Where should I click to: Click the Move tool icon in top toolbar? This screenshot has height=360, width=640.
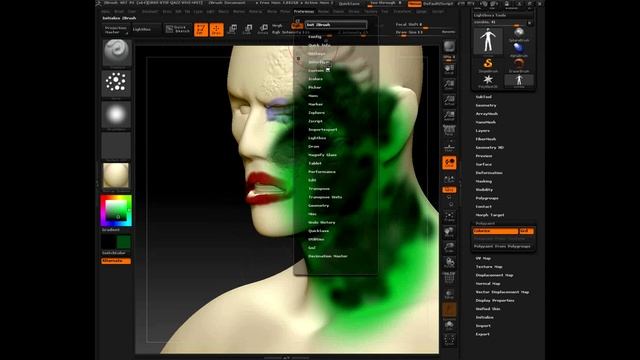pyautogui.click(x=232, y=29)
